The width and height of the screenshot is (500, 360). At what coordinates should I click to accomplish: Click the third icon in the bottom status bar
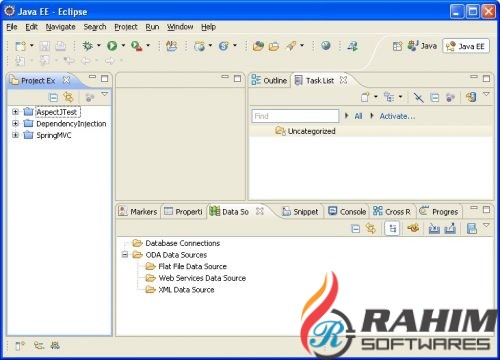[x=55, y=346]
